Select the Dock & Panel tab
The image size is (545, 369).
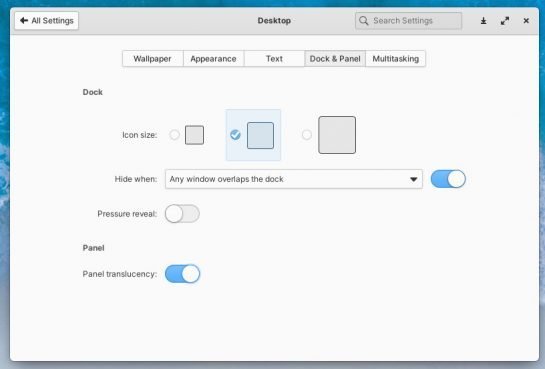335,59
